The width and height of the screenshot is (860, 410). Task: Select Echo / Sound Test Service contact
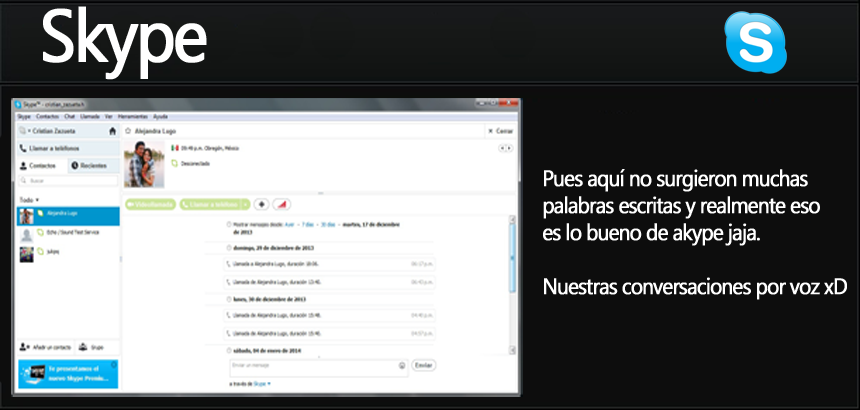click(68, 235)
